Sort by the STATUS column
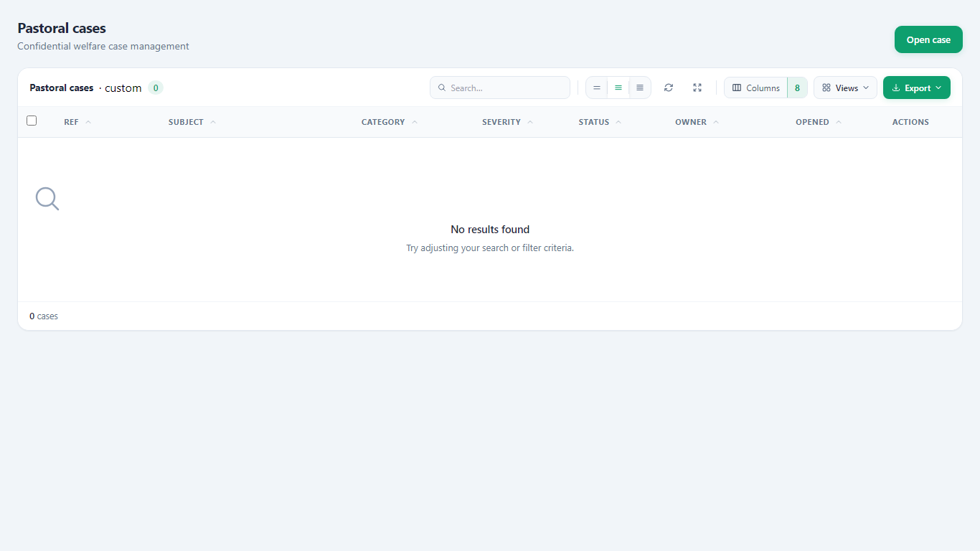This screenshot has height=551, width=980. 600,122
